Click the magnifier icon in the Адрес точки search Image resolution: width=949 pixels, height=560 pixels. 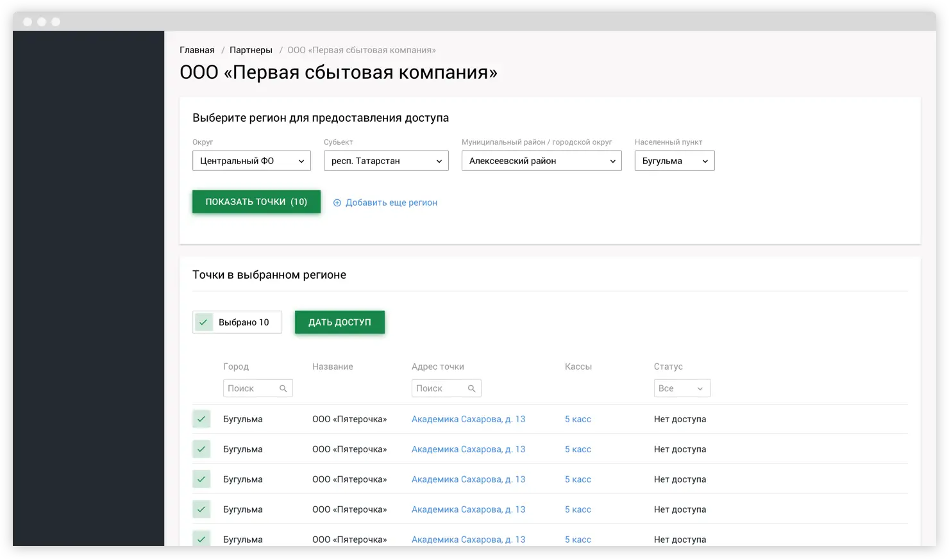coord(471,388)
